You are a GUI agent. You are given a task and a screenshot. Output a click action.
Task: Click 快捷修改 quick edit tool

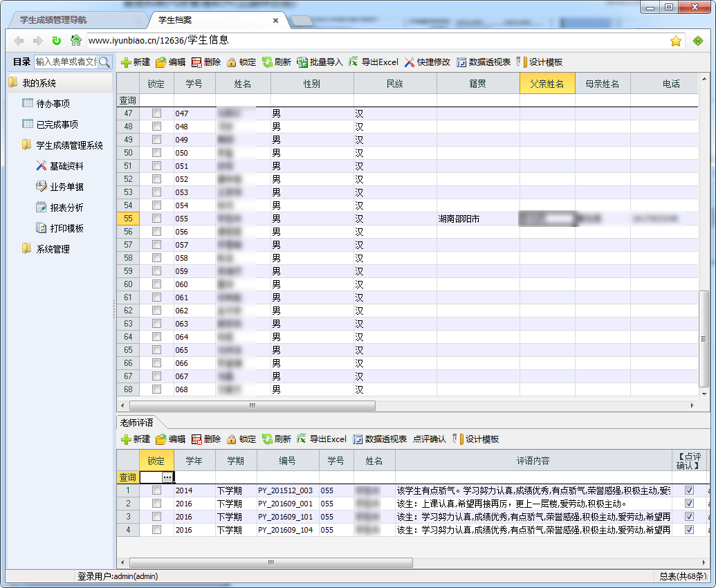pos(427,62)
